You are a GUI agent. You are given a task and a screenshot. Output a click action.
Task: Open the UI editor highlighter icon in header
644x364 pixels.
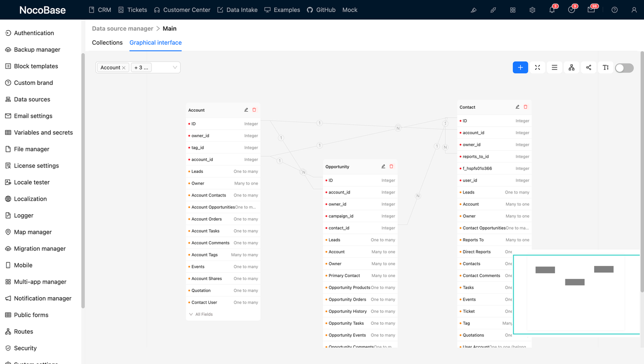click(473, 10)
